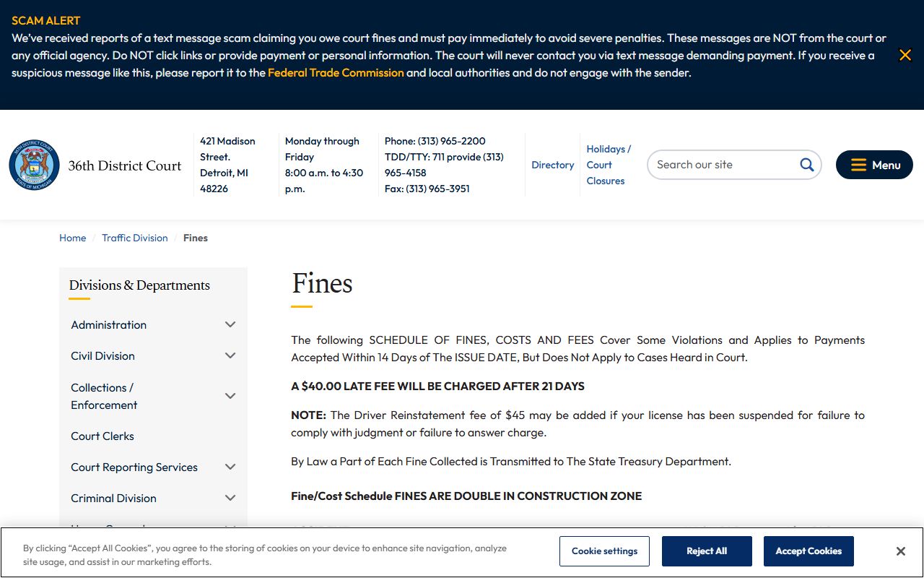Select Criminal Division in sidebar
The height and width of the screenshot is (578, 924).
coord(113,498)
